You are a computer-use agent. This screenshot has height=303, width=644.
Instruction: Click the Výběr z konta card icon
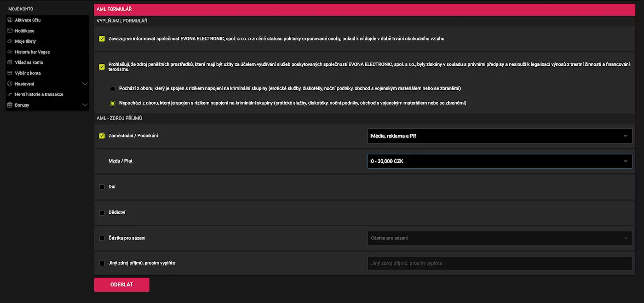point(10,73)
